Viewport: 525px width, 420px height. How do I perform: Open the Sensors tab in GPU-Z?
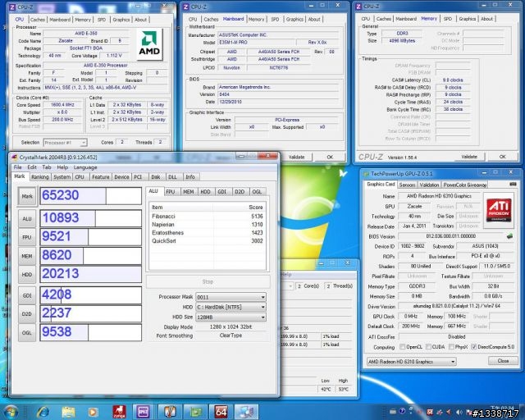[407, 185]
